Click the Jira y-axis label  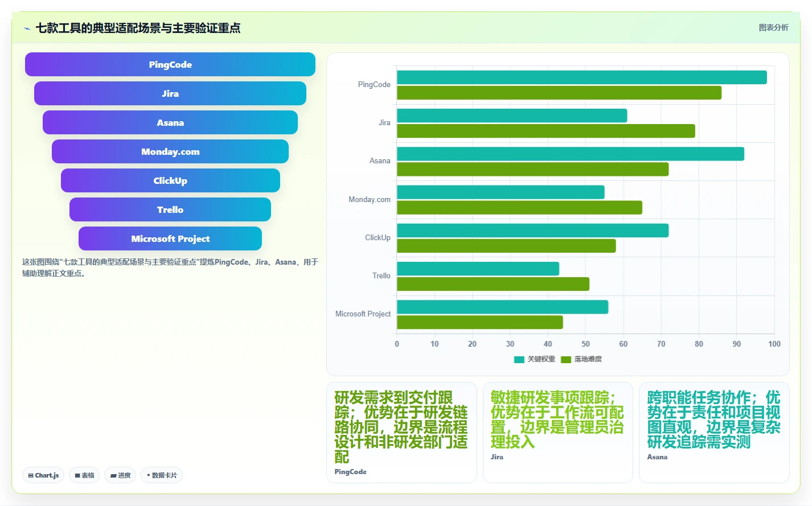(384, 122)
